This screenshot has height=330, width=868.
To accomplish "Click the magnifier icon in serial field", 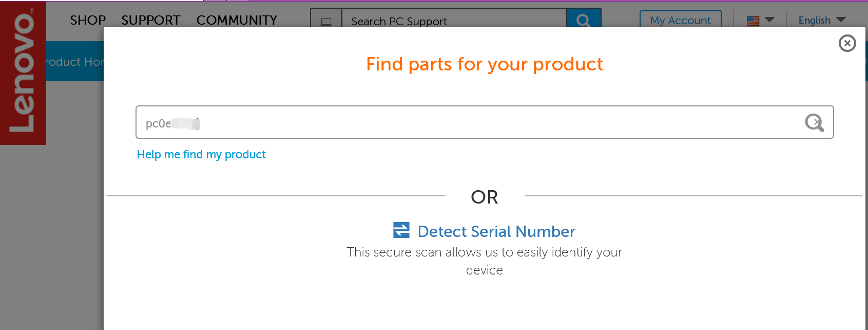I will pyautogui.click(x=814, y=122).
